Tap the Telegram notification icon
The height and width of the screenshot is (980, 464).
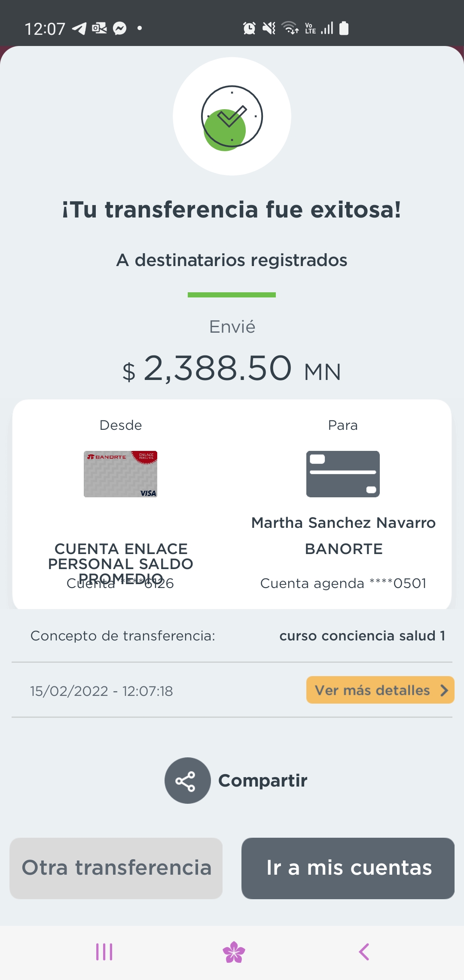79,28
